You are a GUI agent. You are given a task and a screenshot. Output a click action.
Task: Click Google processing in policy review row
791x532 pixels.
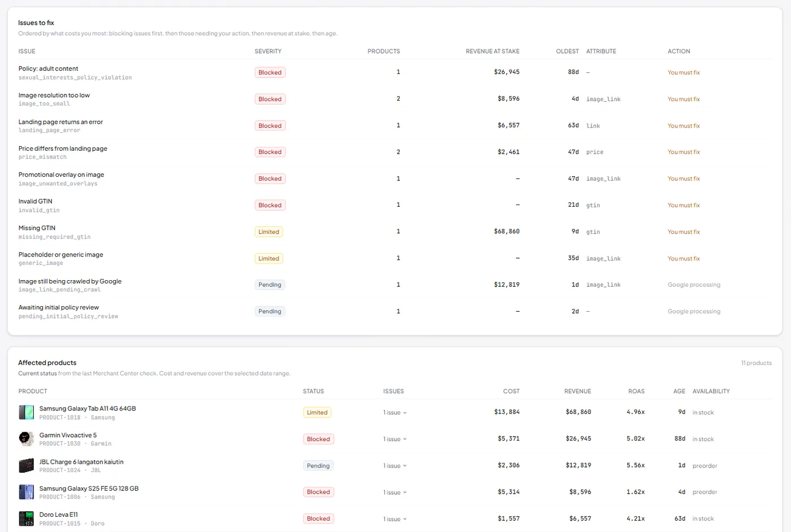[694, 311]
